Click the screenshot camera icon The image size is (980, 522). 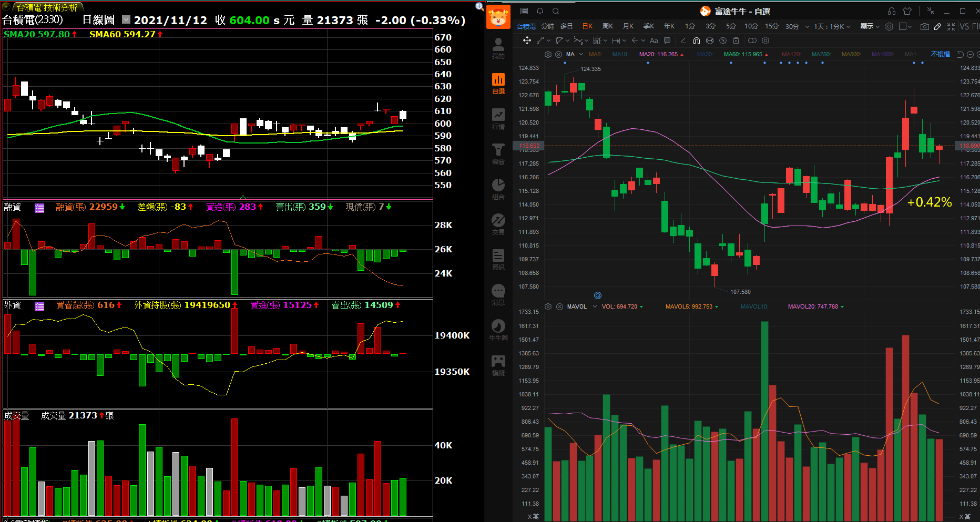coord(925,26)
